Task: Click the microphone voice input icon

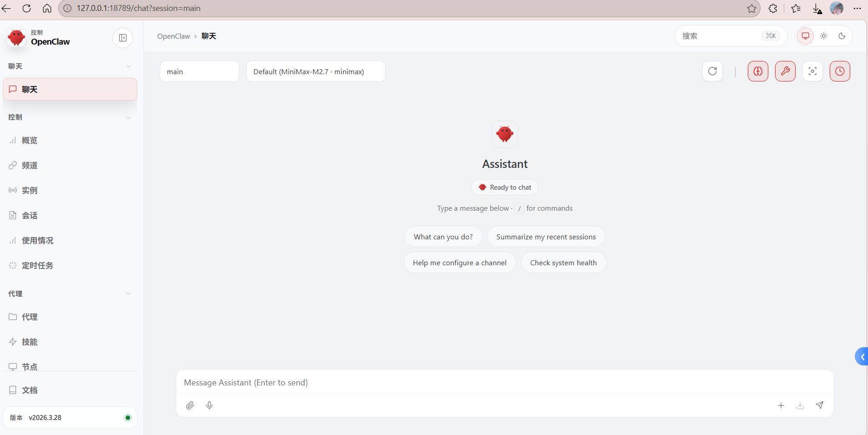Action: 209,405
